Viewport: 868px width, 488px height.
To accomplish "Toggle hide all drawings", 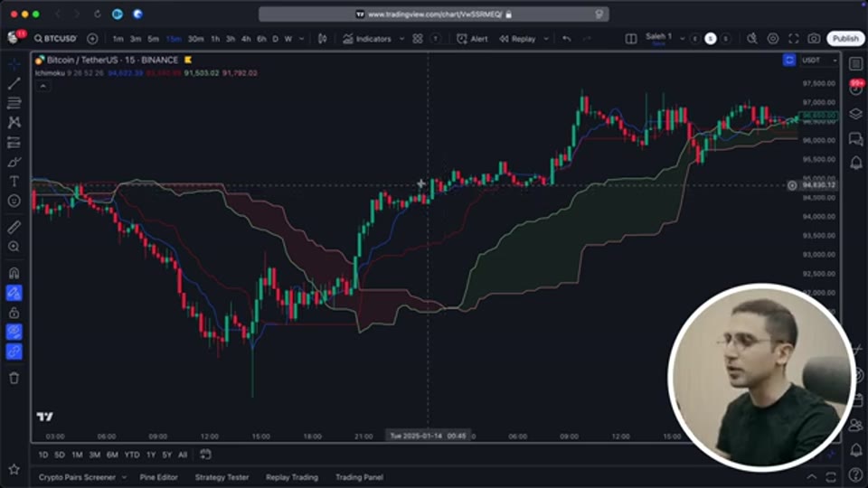I will click(14, 332).
